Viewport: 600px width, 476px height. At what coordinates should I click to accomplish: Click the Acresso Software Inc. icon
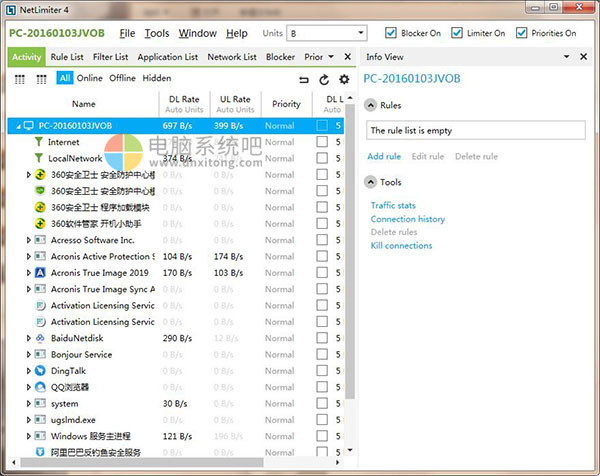tap(40, 240)
